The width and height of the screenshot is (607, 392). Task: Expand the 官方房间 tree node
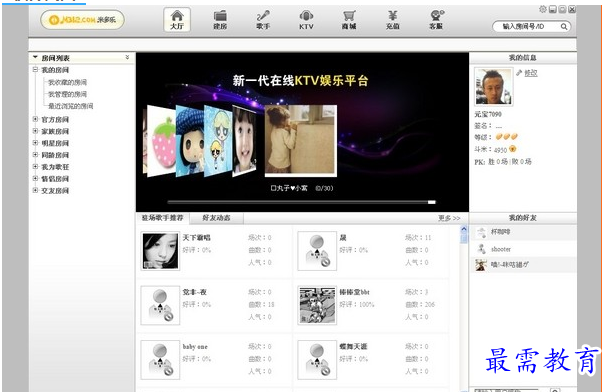35,119
